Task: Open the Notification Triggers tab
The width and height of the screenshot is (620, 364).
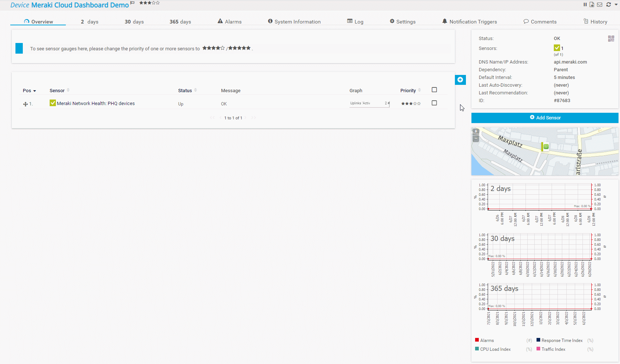Action: [x=470, y=21]
